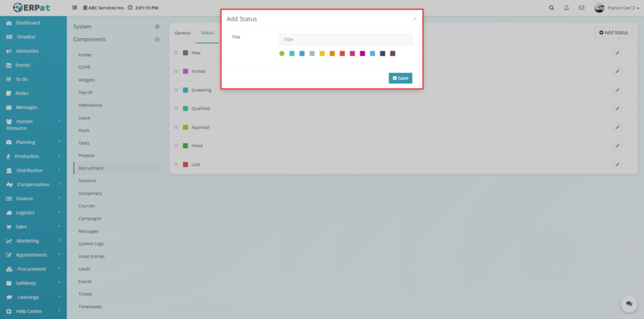Viewport: 644px width, 319px height.
Task: Expand the Production submenu
Action: 59,156
